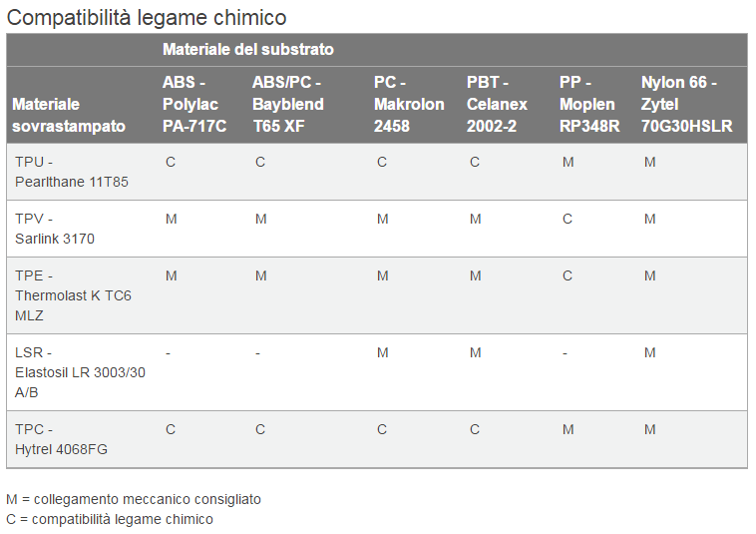Screen dimensions: 756x534
Task: Select the TPV row's PP - Moplen cell
Action: pos(567,219)
